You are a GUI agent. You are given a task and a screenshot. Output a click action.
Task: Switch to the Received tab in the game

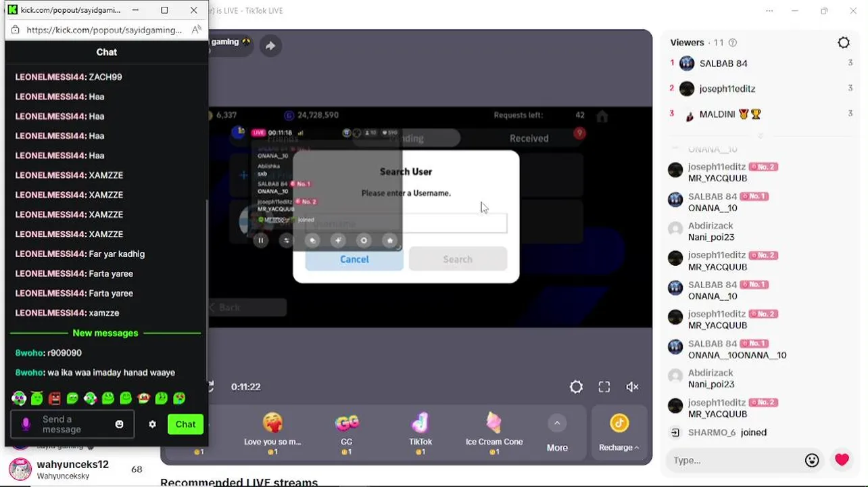coord(529,138)
